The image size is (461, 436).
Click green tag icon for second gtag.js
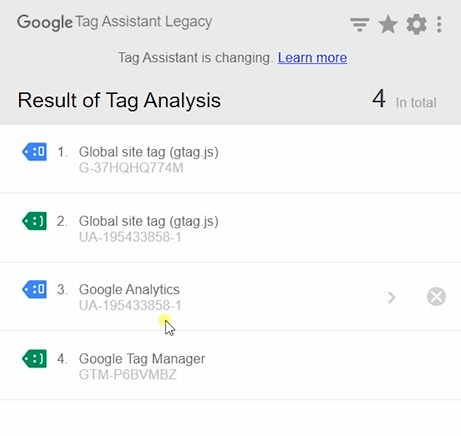click(x=34, y=221)
